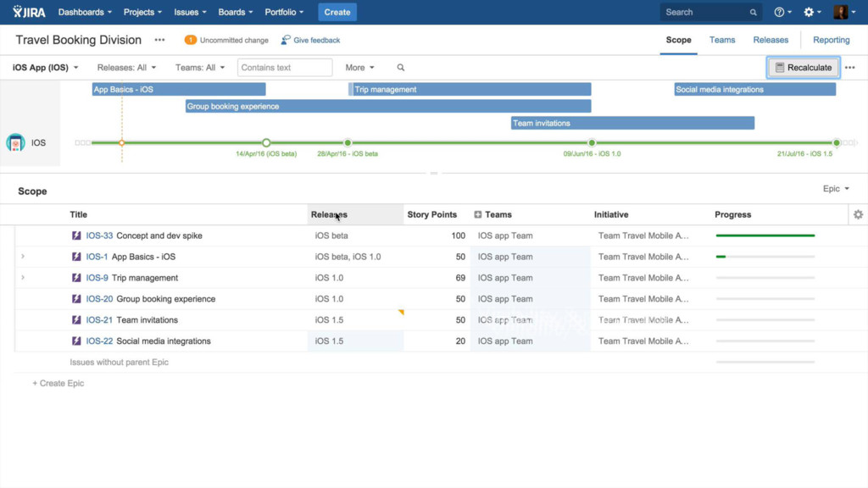868x488 pixels.
Task: Click the Recalculate button
Action: (x=804, y=68)
